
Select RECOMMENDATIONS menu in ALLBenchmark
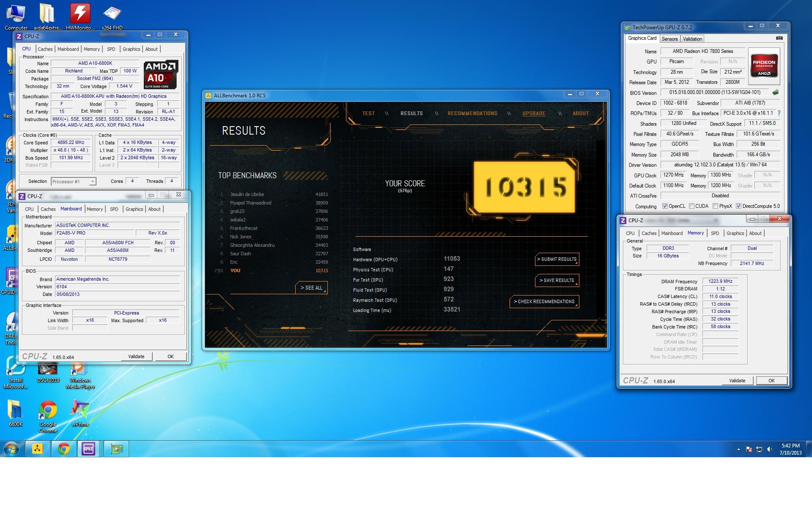point(472,113)
